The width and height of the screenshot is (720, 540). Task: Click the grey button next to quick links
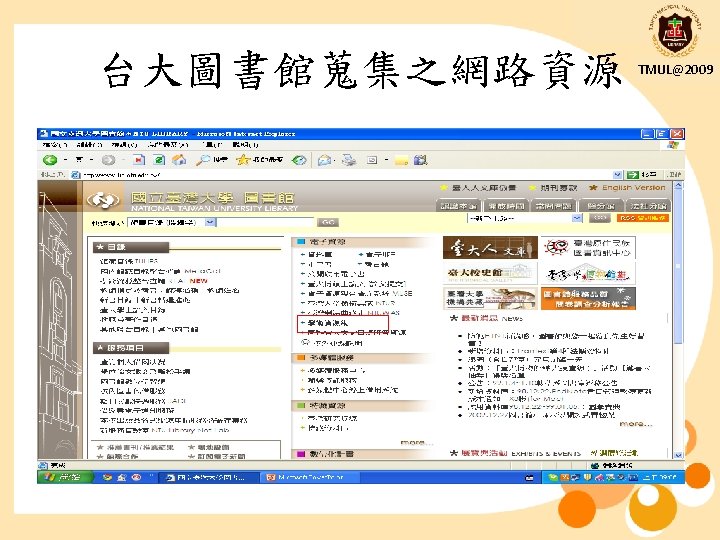(599, 218)
